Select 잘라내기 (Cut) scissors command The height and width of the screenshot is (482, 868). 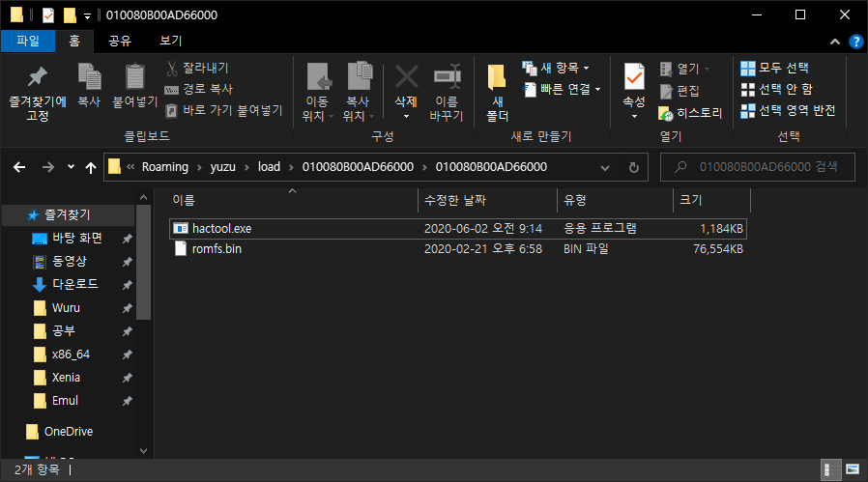[x=197, y=68]
